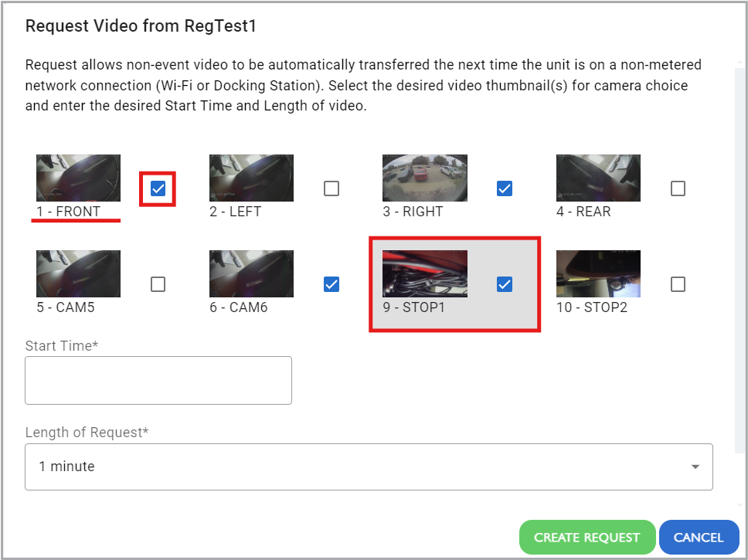Choose the 3 - RIGHT parking lot thumbnail
Image resolution: width=748 pixels, height=560 pixels.
[x=425, y=178]
